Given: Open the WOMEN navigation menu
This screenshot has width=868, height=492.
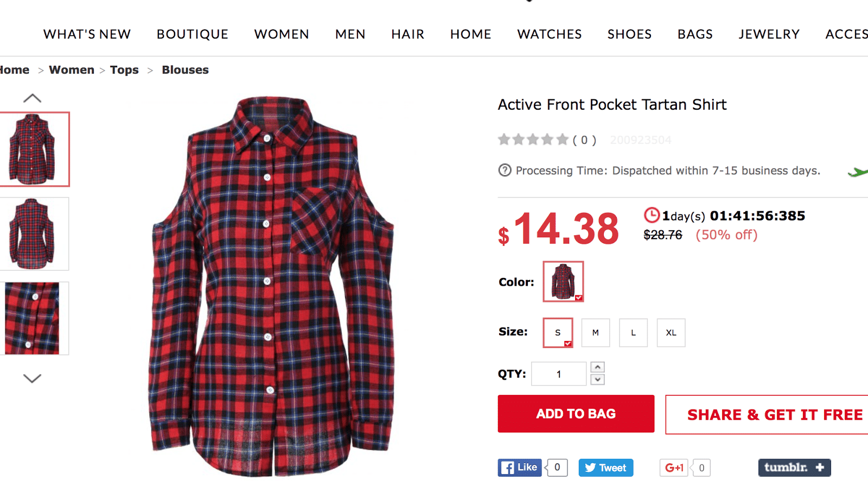Looking at the screenshot, I should [x=282, y=34].
